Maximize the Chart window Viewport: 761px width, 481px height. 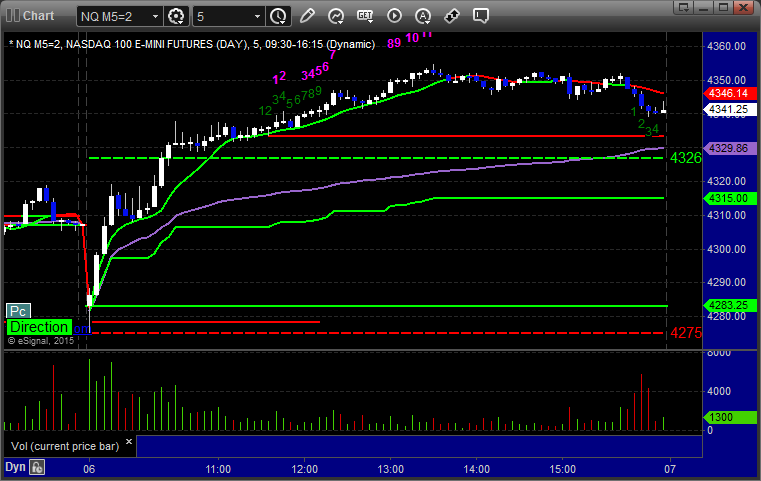coord(723,7)
